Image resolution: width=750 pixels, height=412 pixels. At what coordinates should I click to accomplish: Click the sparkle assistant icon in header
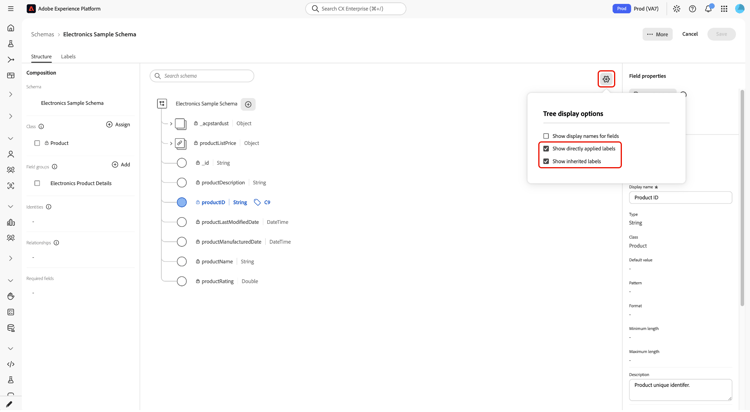coord(676,9)
